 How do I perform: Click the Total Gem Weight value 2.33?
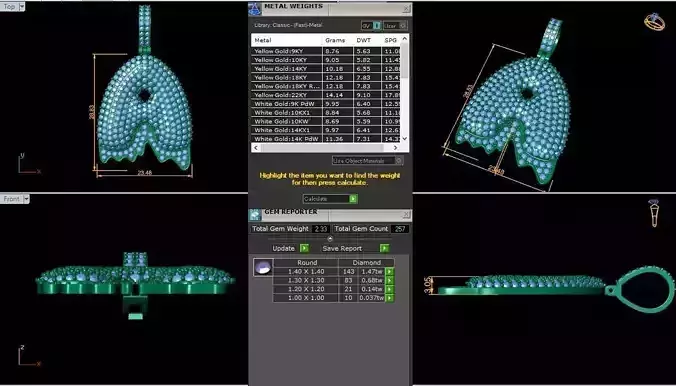click(x=320, y=229)
